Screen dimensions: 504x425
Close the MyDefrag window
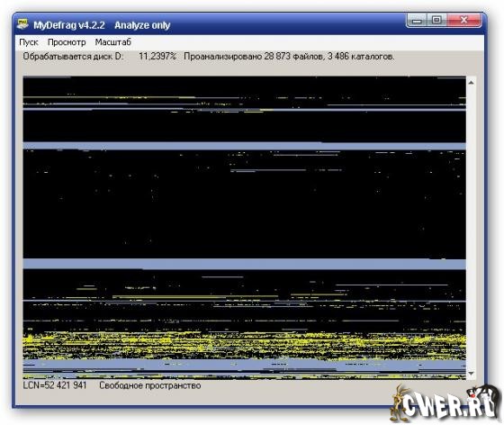(x=463, y=20)
